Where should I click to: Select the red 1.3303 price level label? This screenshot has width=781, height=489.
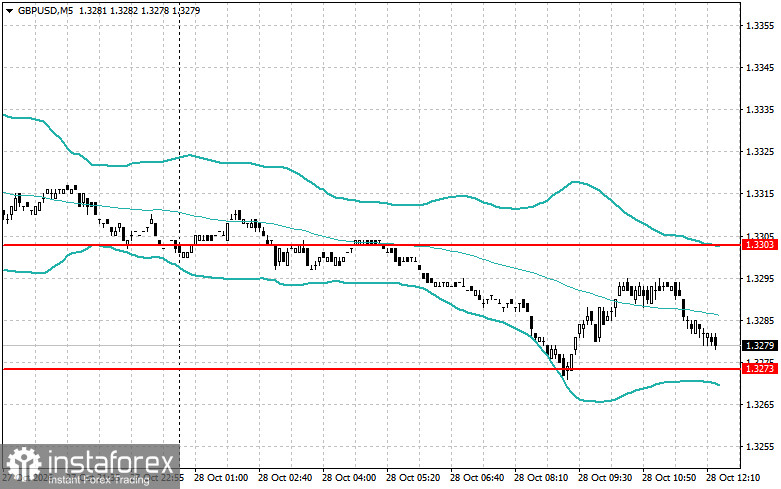(x=760, y=244)
